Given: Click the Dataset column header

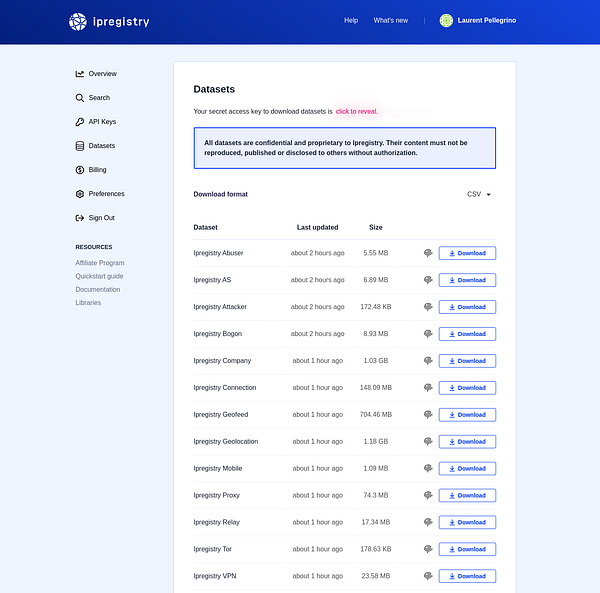Looking at the screenshot, I should [x=205, y=227].
